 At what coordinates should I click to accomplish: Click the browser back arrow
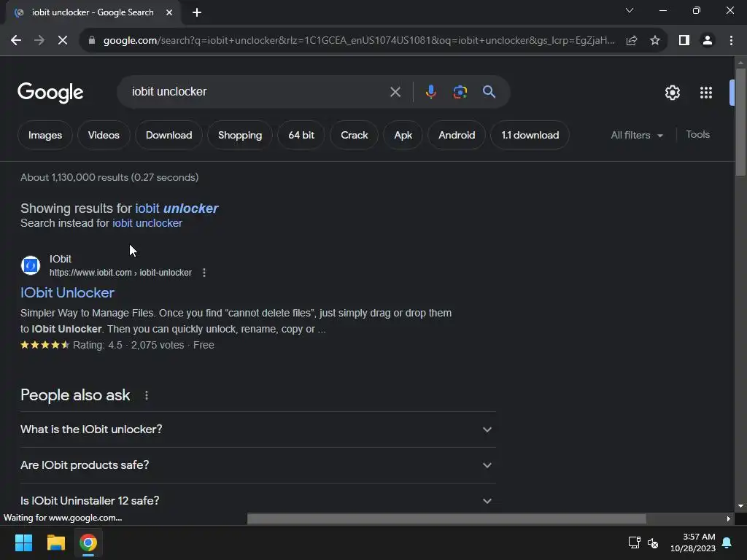point(16,41)
